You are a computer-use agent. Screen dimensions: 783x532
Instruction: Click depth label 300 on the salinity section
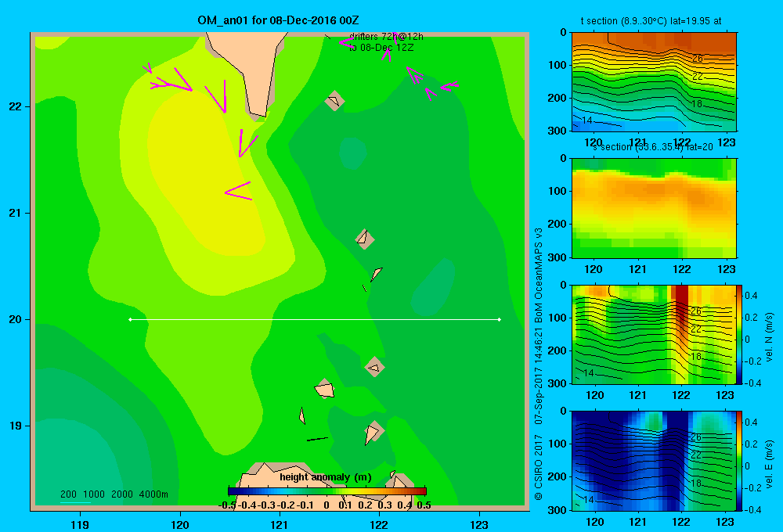[x=557, y=257]
